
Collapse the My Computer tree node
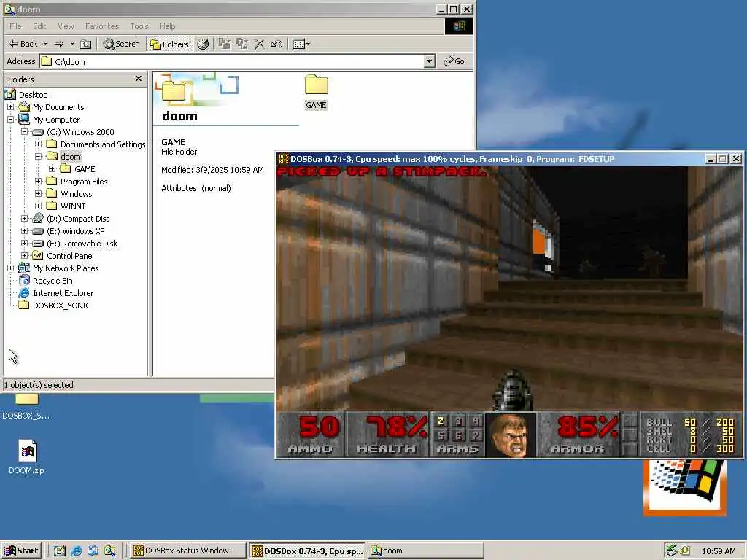click(10, 120)
